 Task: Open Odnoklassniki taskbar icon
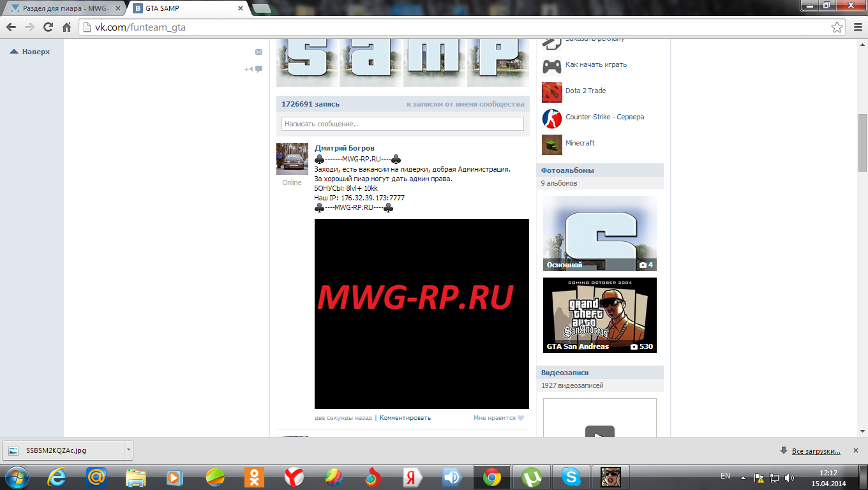click(254, 477)
